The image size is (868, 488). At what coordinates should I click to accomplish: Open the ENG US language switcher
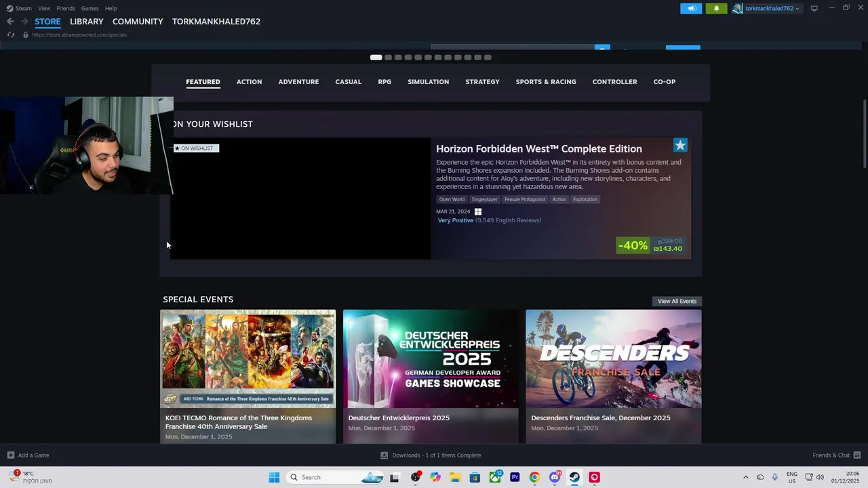(x=792, y=477)
